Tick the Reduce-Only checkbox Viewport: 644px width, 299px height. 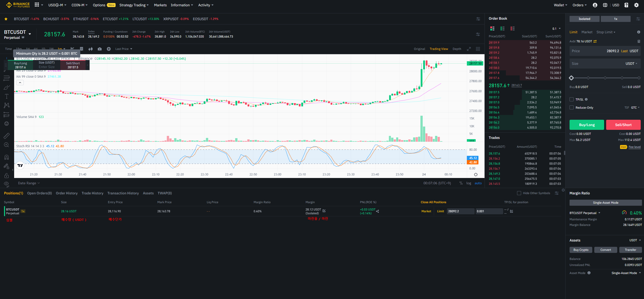572,107
